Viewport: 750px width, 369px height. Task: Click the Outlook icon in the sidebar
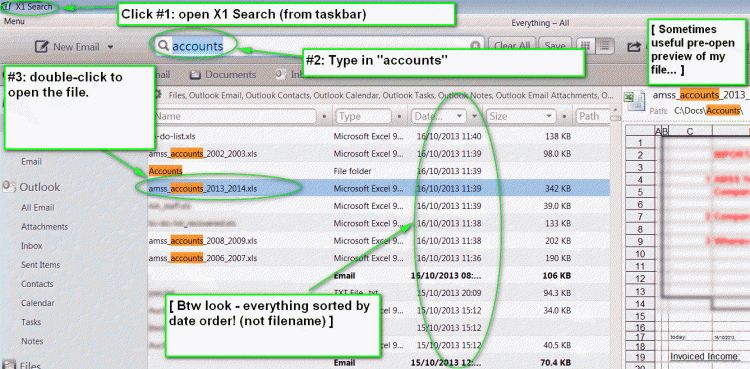pyautogui.click(x=9, y=187)
